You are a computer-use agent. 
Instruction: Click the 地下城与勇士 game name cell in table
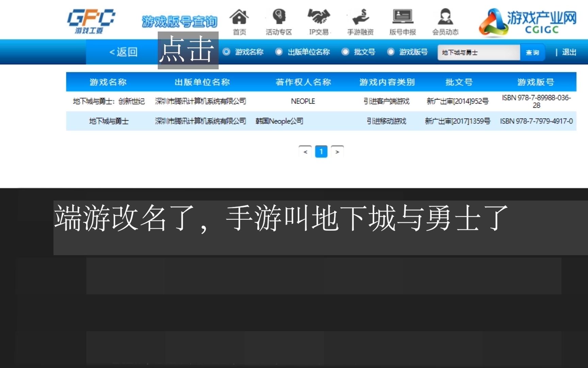(x=109, y=121)
